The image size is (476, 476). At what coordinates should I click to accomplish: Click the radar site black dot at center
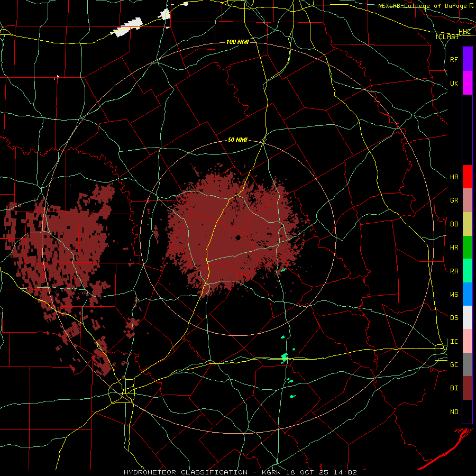[238, 237]
